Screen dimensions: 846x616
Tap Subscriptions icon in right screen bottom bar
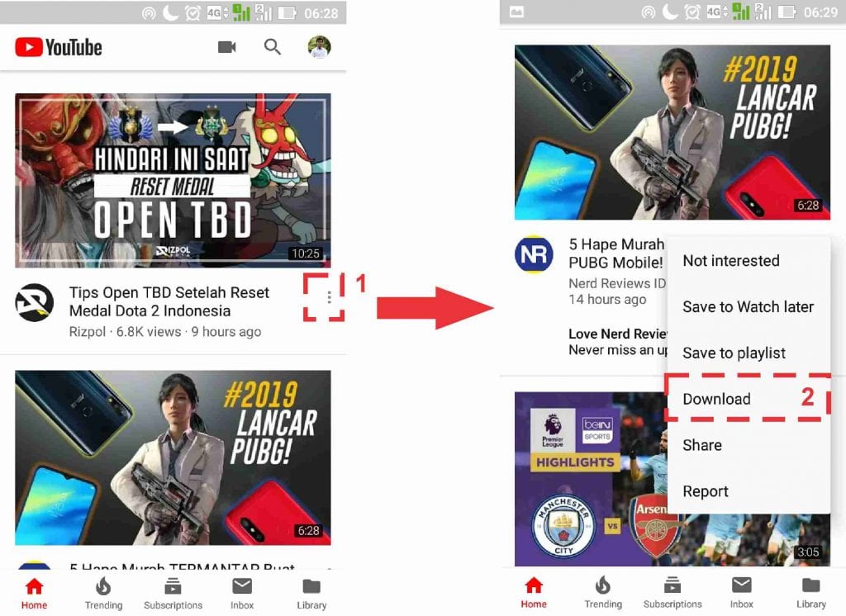pos(673,585)
